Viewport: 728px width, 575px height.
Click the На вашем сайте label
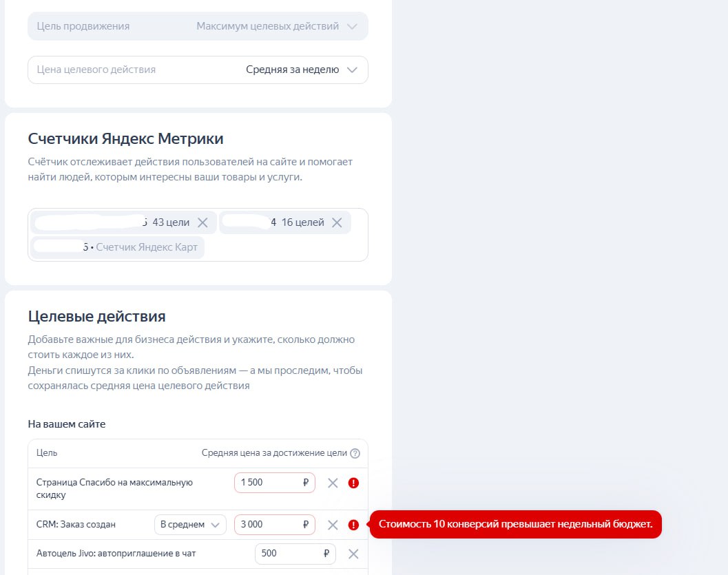pos(66,424)
